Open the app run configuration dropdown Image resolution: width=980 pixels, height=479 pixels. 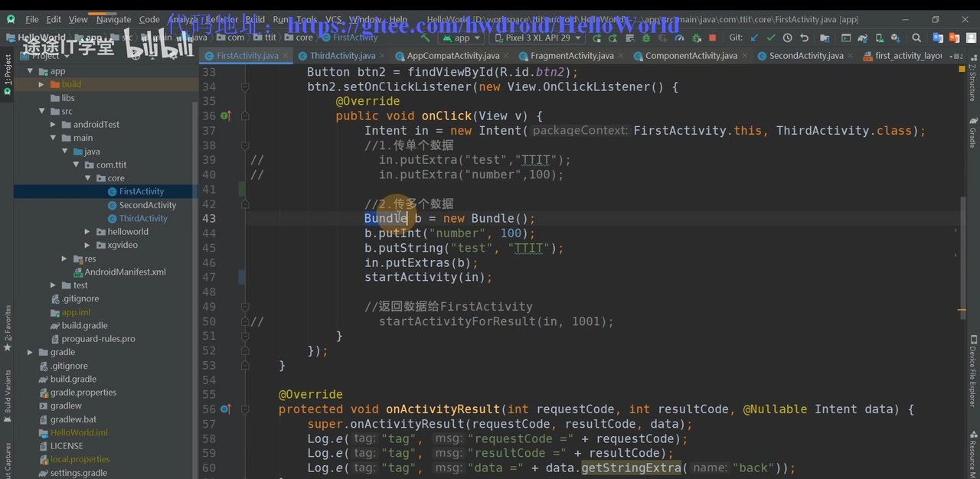pos(462,37)
